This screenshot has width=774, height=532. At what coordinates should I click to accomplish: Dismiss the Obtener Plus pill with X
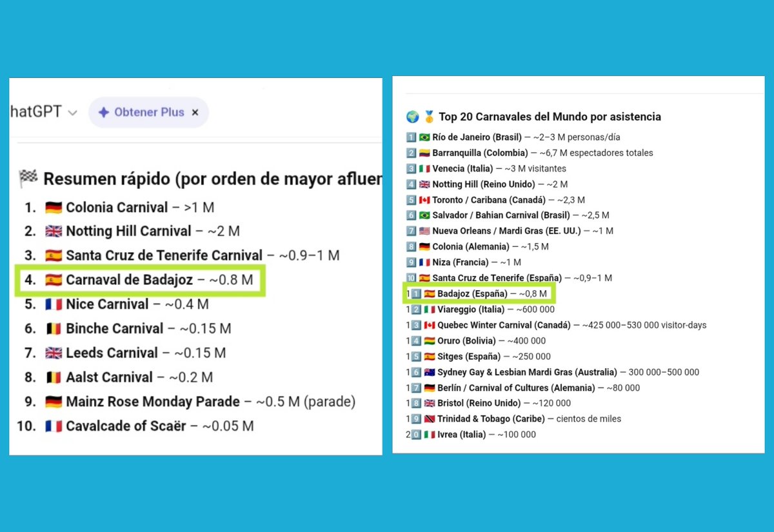pos(195,112)
